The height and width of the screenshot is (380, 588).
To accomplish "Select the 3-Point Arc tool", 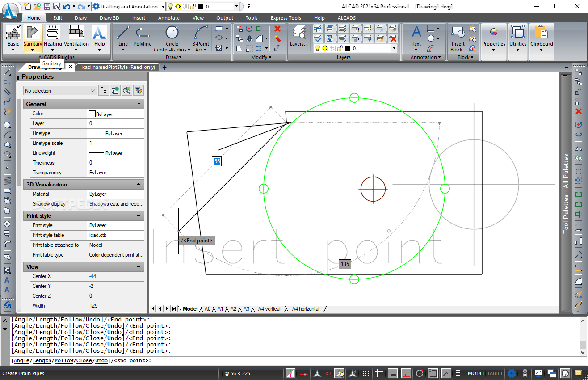I will pos(201,38).
